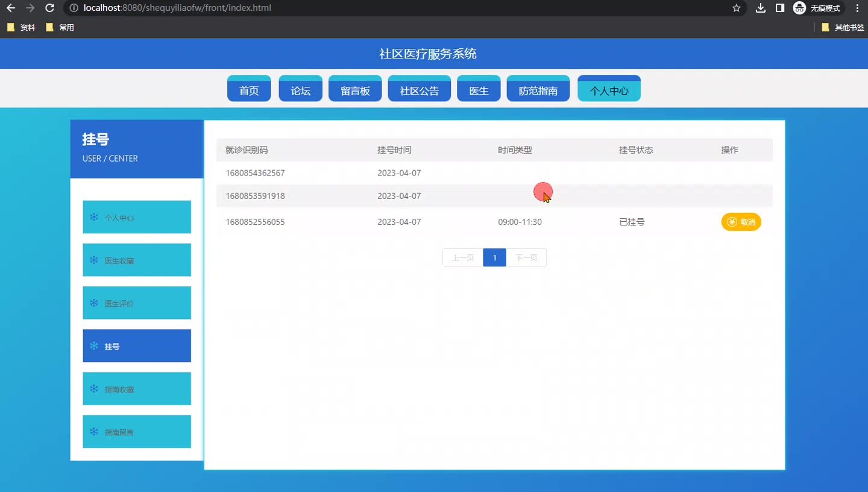Screen dimensions: 868x492
Task: Click snowflake icon beside 个人中心 sidebar item
Action: 93,217
